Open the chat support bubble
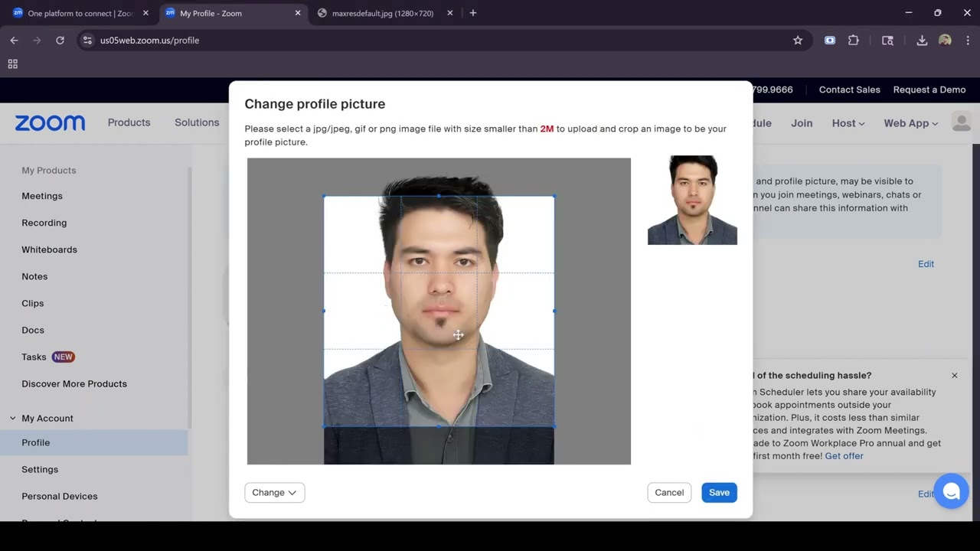Image resolution: width=980 pixels, height=551 pixels. click(x=951, y=491)
